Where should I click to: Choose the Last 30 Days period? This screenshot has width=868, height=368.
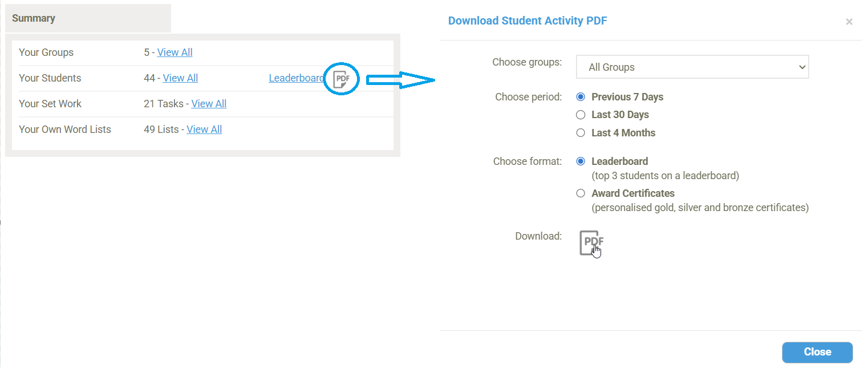tap(581, 115)
